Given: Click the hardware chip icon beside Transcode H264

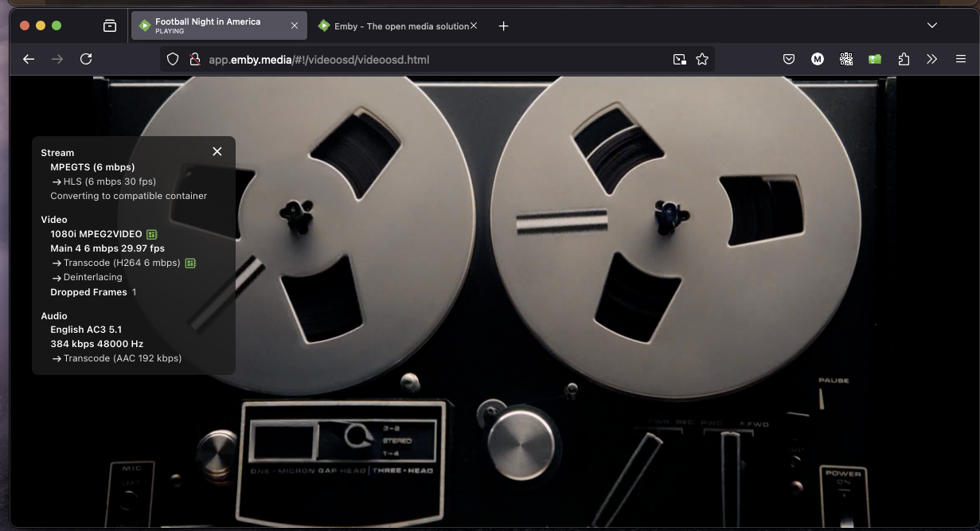Looking at the screenshot, I should 190,263.
